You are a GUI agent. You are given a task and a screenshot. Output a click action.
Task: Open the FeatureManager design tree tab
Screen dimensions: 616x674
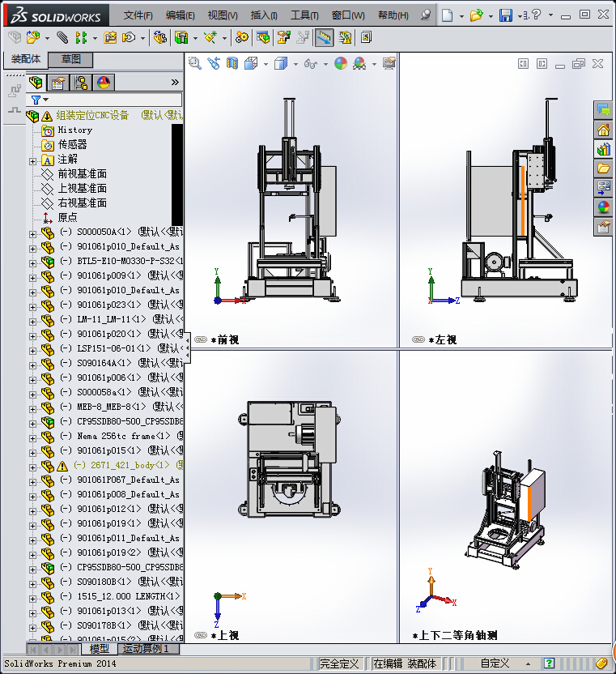[36, 83]
